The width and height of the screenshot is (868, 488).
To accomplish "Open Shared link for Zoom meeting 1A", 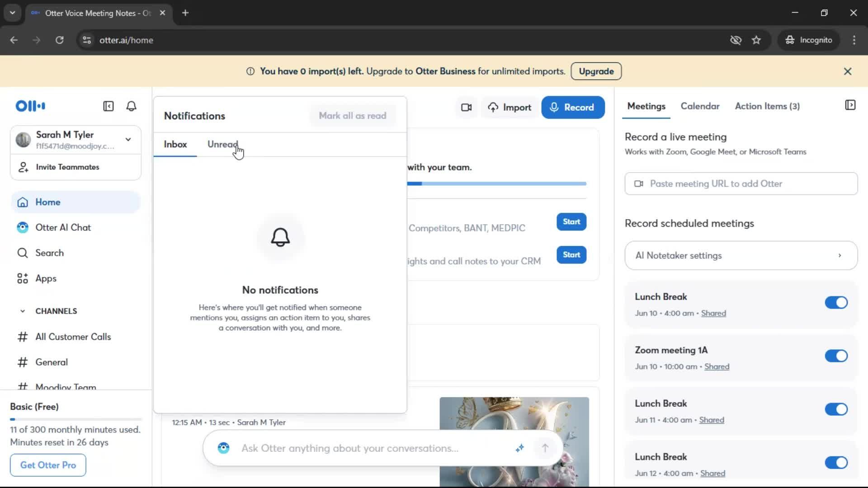I will (x=717, y=366).
